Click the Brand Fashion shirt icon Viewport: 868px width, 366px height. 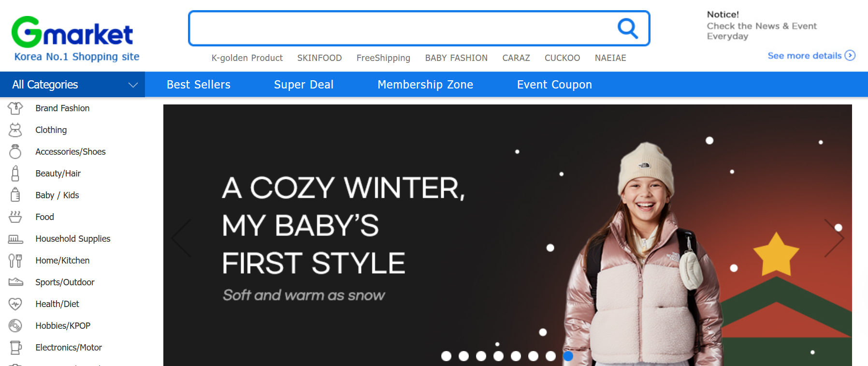(15, 108)
